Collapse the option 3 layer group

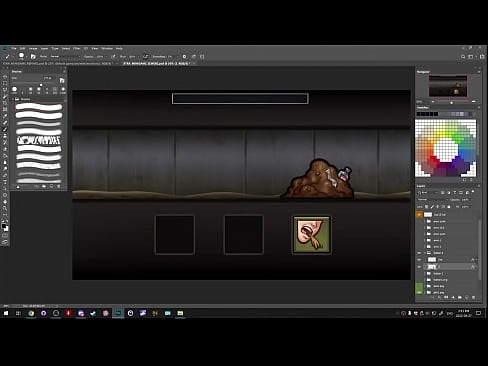[x=425, y=253]
